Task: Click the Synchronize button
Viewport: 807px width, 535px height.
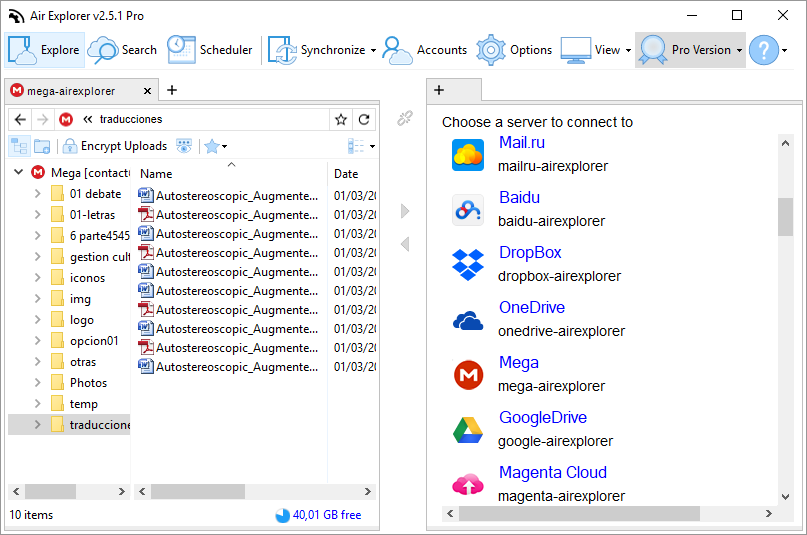Action: pyautogui.click(x=316, y=50)
